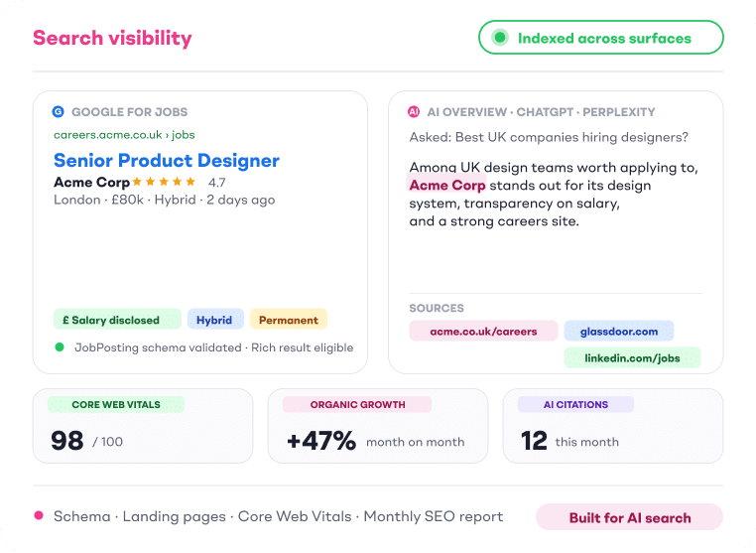Open the linkedin.com/jobs source chip

[632, 357]
